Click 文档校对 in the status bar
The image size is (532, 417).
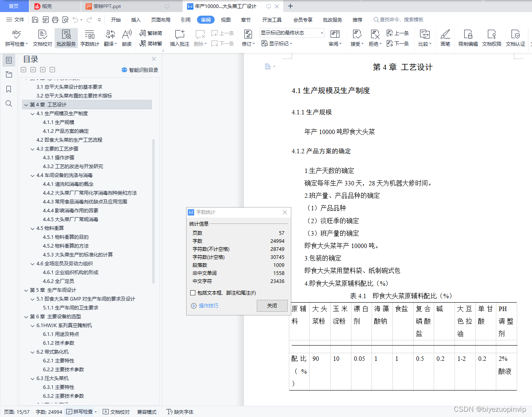(x=116, y=412)
